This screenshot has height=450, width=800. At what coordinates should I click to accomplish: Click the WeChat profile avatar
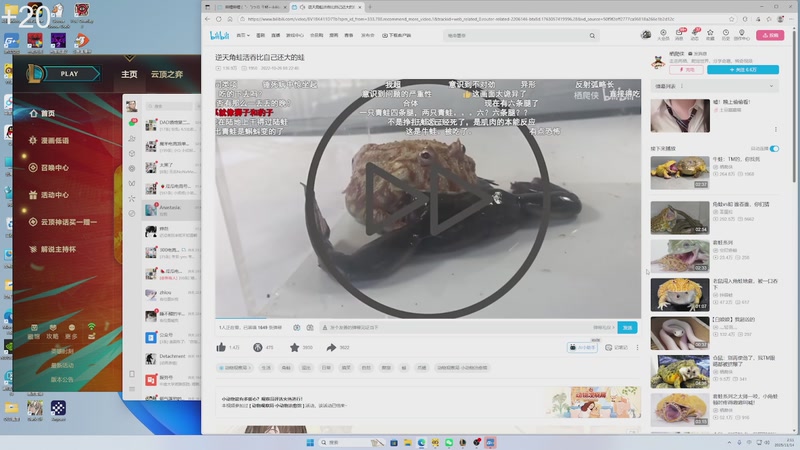coord(132,106)
